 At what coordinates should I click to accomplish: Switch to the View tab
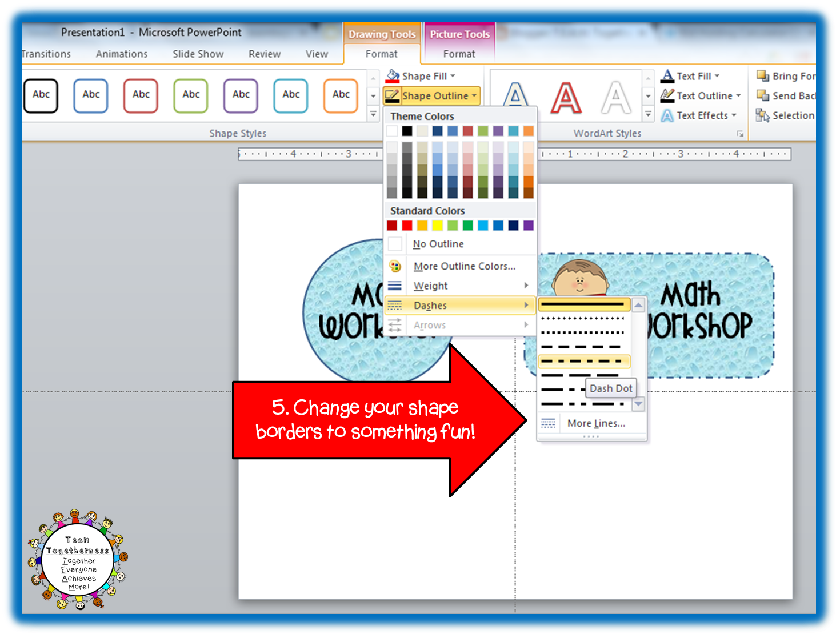(x=317, y=54)
